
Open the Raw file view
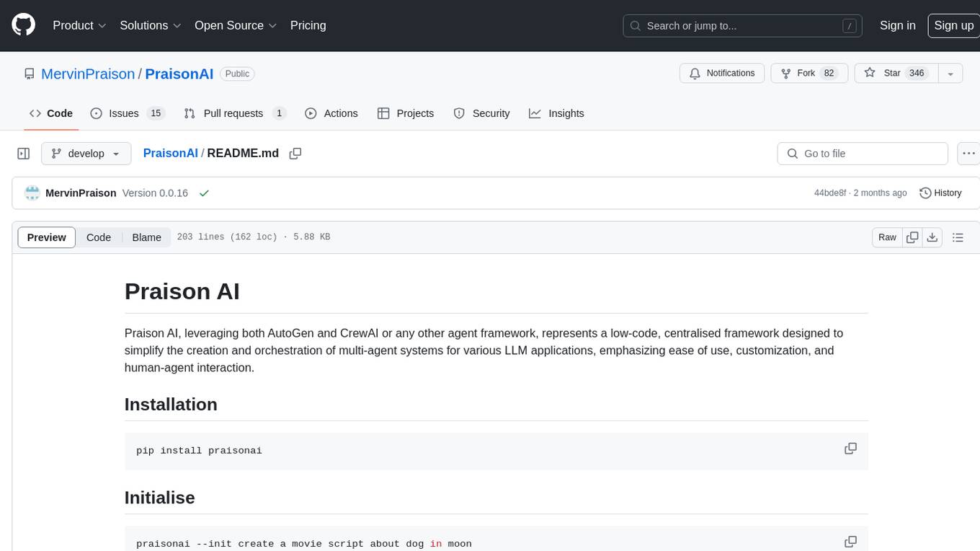(x=887, y=237)
